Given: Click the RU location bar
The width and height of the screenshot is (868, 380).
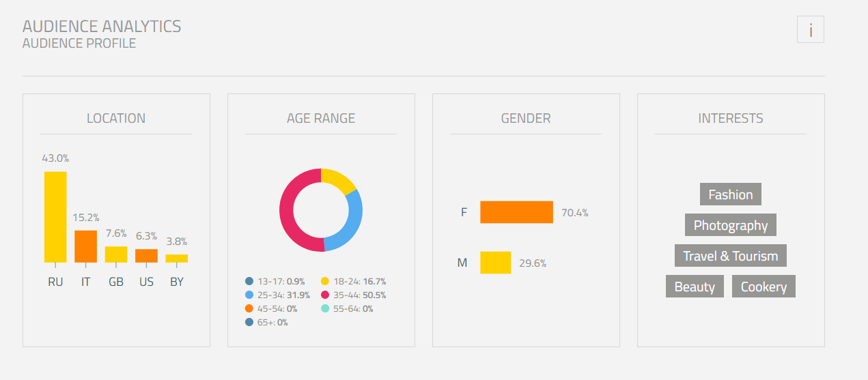Looking at the screenshot, I should (x=55, y=217).
